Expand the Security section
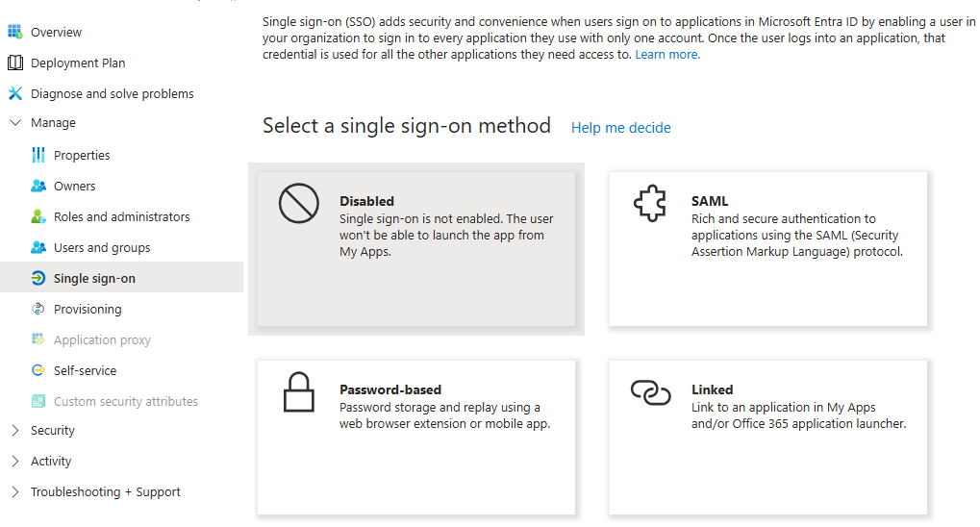Image resolution: width=980 pixels, height=527 pixels. tap(14, 430)
